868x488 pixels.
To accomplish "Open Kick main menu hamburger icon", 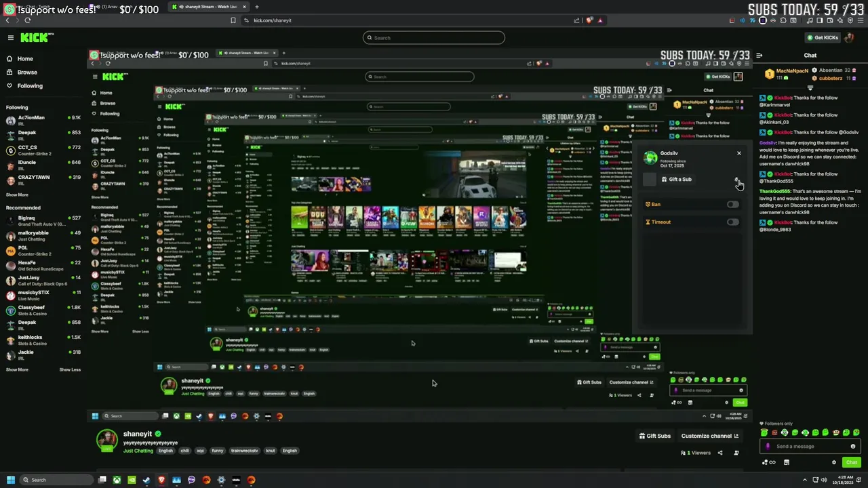I will click(11, 38).
